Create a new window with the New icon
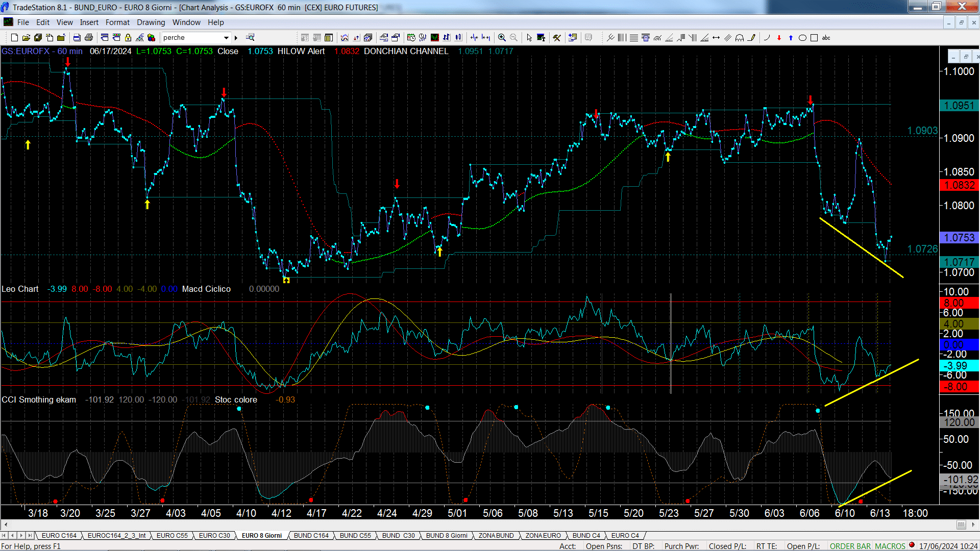This screenshot has height=551, width=980. [x=14, y=38]
